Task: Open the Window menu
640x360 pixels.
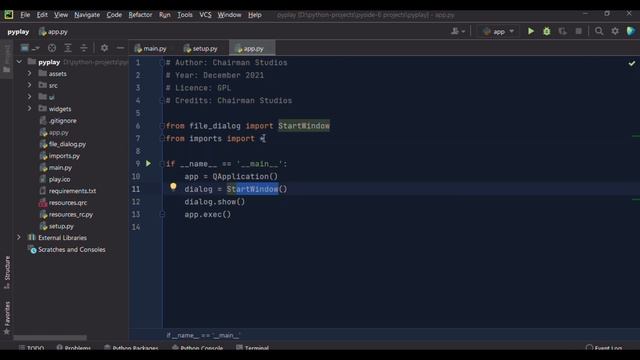Action: click(x=229, y=15)
